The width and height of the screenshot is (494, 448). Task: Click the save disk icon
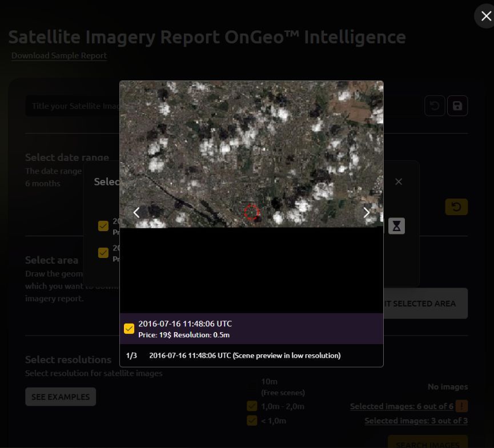[457, 106]
